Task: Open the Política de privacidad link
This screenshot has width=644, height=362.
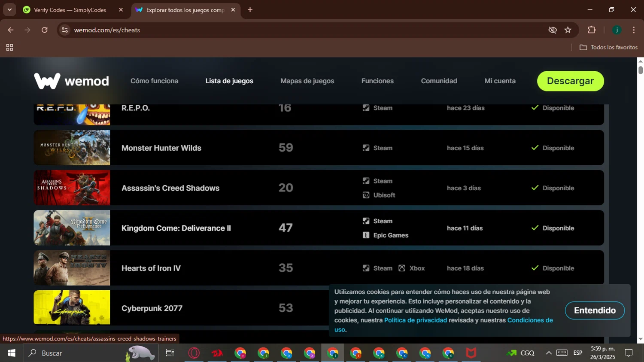Action: (415, 320)
